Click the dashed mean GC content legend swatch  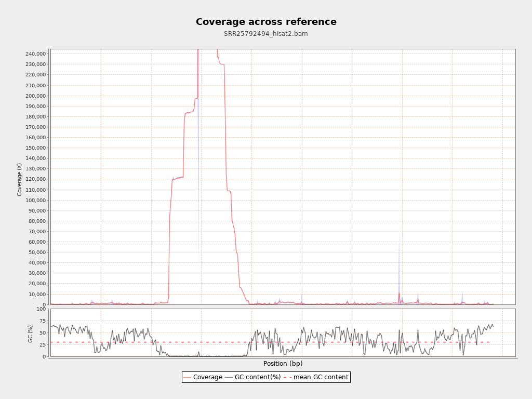pos(287,377)
